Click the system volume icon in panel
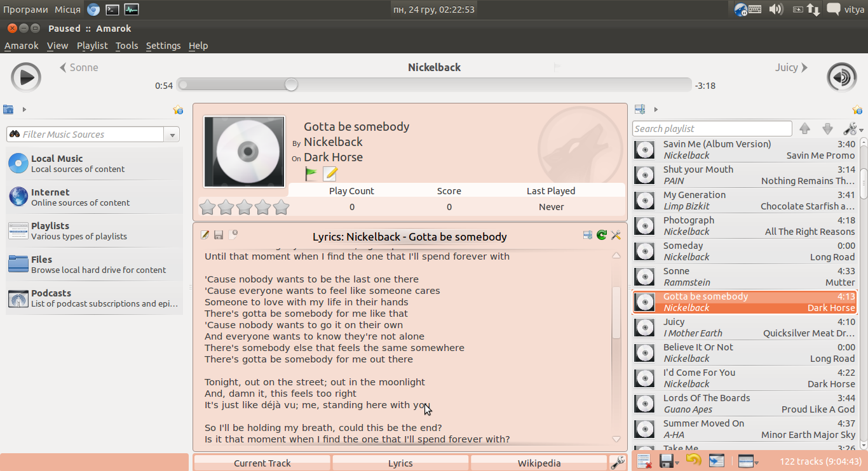This screenshot has width=868, height=471. [776, 9]
